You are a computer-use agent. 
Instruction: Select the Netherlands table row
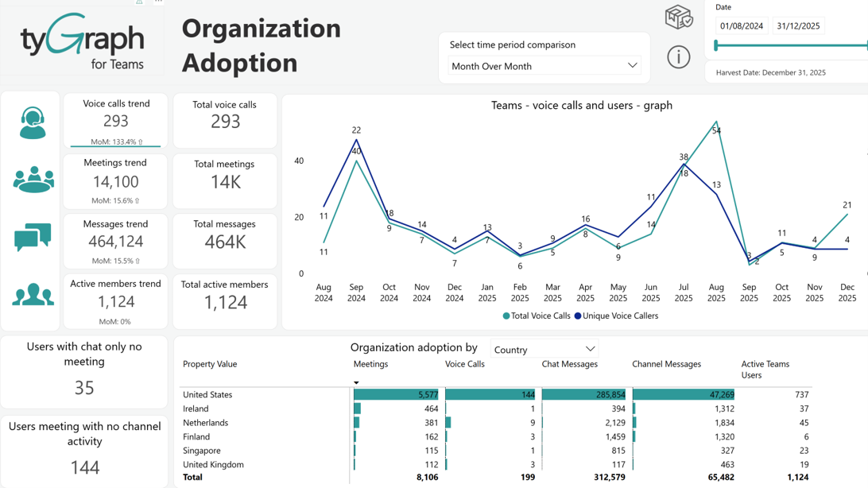pyautogui.click(x=495, y=423)
